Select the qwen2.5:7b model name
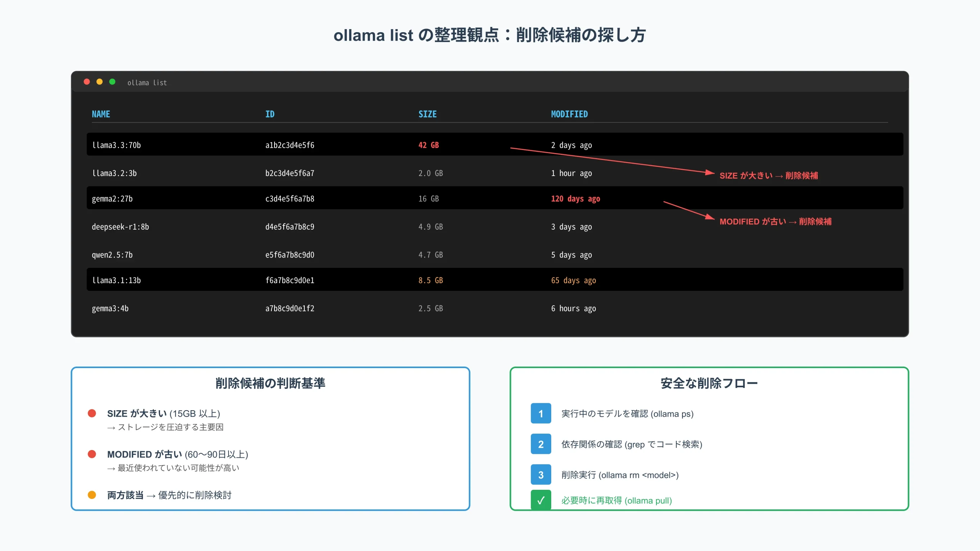Image resolution: width=980 pixels, height=551 pixels. coord(112,255)
